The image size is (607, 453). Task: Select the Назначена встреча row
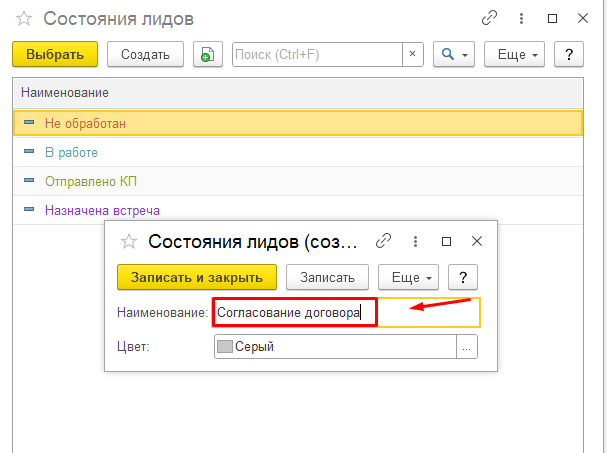[x=298, y=210]
